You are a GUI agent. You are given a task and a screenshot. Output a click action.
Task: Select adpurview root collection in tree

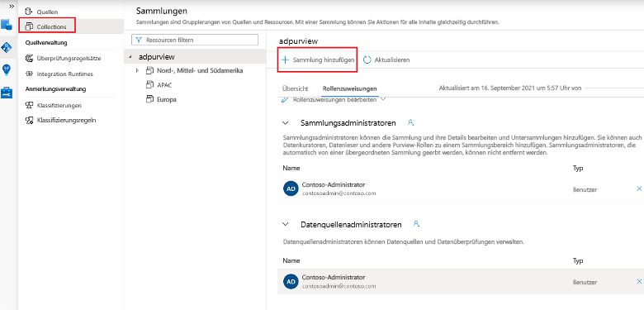(157, 57)
